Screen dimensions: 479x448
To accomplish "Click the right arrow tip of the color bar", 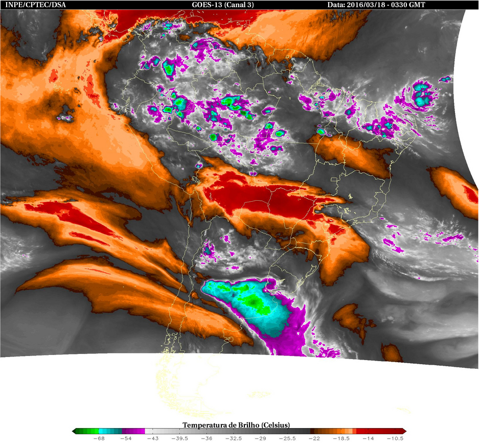I will (x=404, y=431).
